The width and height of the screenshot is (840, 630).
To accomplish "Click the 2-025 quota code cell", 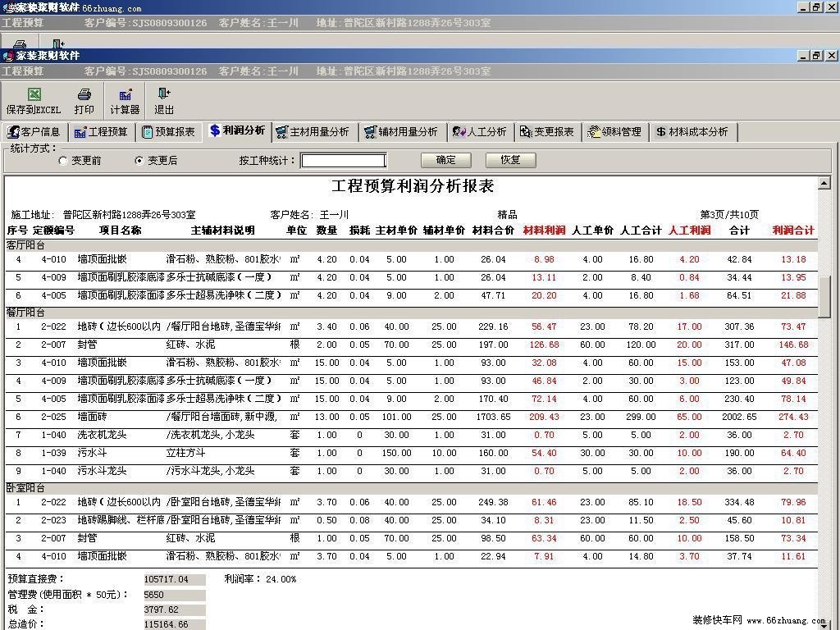I will pos(53,417).
